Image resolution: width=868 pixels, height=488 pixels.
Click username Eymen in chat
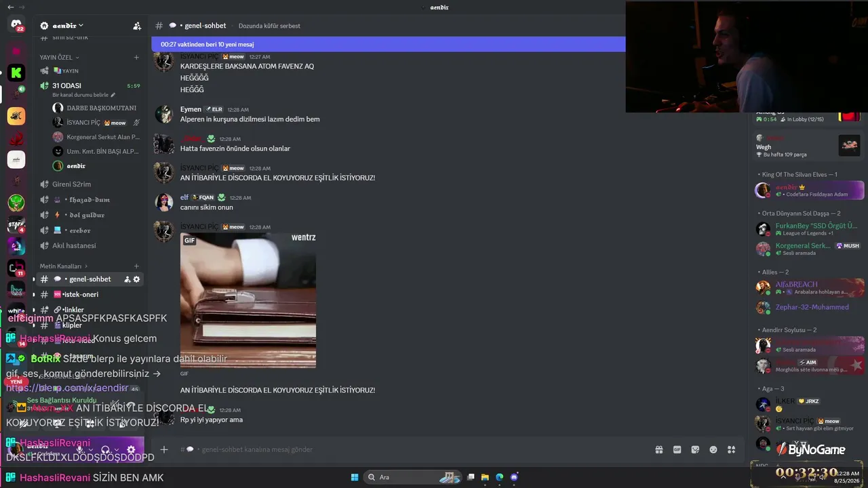[191, 109]
